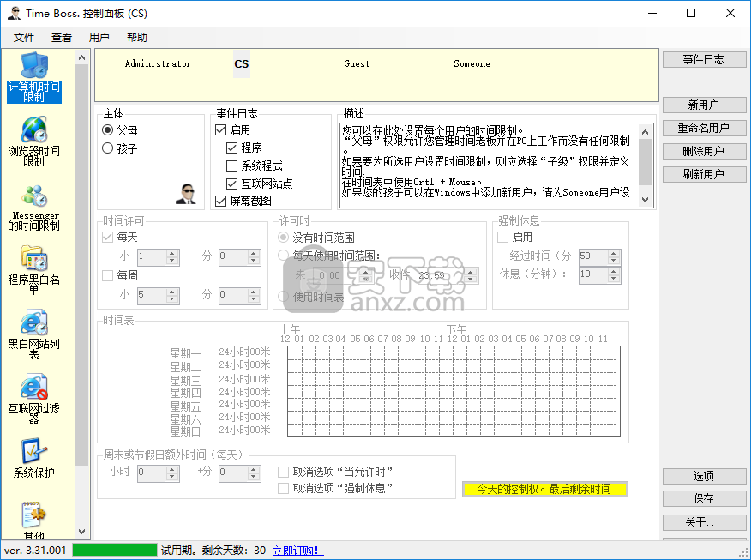Open 关于... dialog button
Viewport: 751px width, 560px height.
[x=704, y=522]
